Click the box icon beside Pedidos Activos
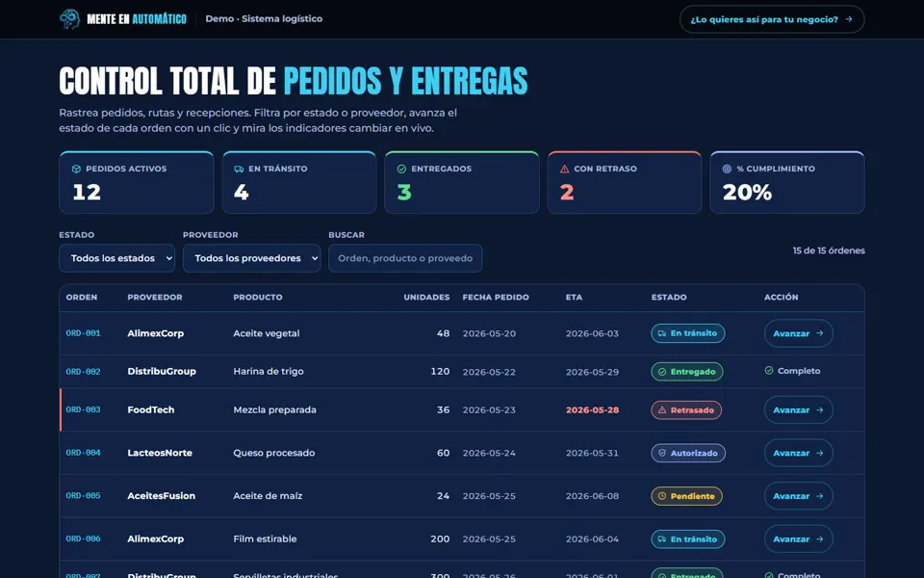Screen dimensions: 924x578 pos(76,169)
